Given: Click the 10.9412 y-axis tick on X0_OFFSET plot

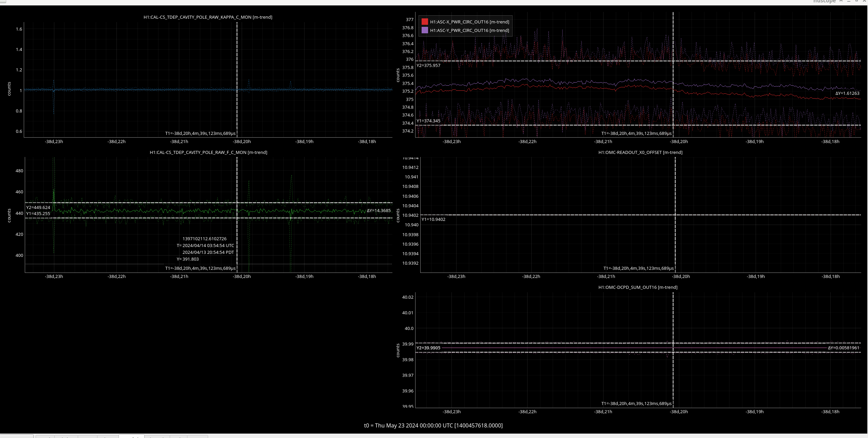Looking at the screenshot, I should [410, 167].
